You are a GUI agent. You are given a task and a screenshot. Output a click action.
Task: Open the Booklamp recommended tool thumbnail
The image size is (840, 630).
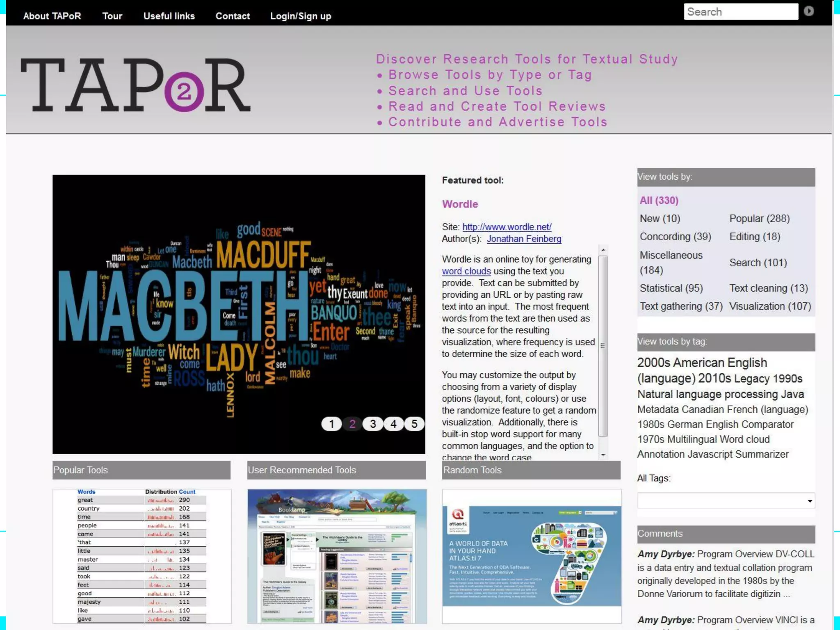[x=337, y=556]
